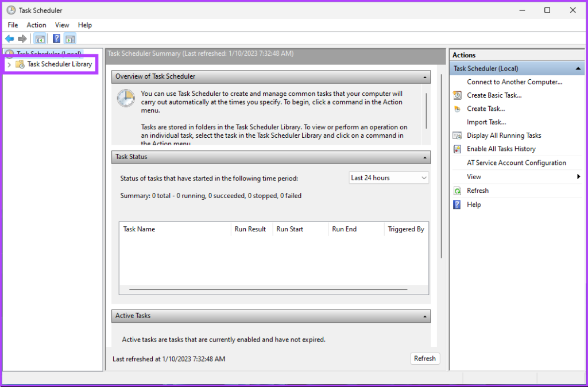
Task: Click the Back arrow toolbar icon
Action: [9, 38]
